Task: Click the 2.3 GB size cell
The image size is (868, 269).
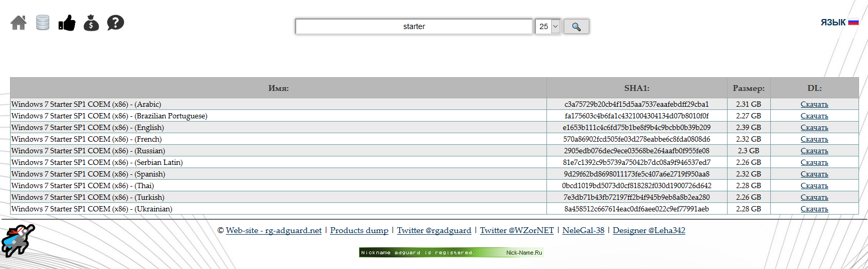Action: click(x=749, y=151)
